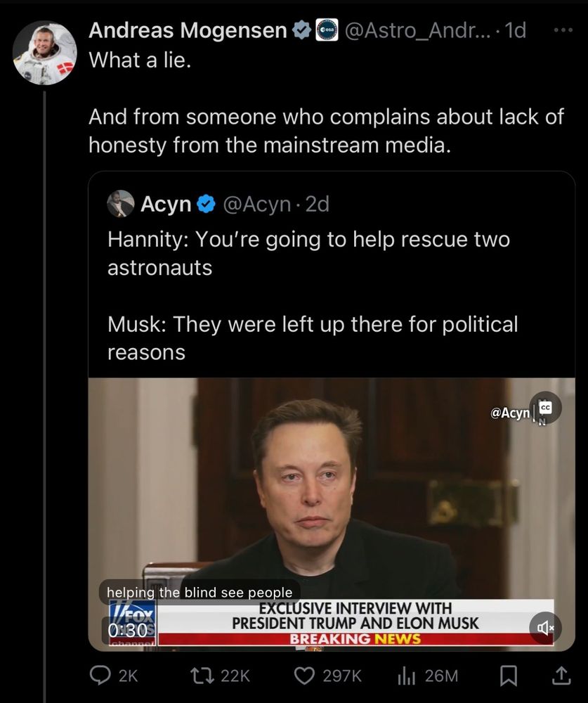Click Acyn's blue verified checkmark
This screenshot has width=588, height=703.
tap(205, 204)
